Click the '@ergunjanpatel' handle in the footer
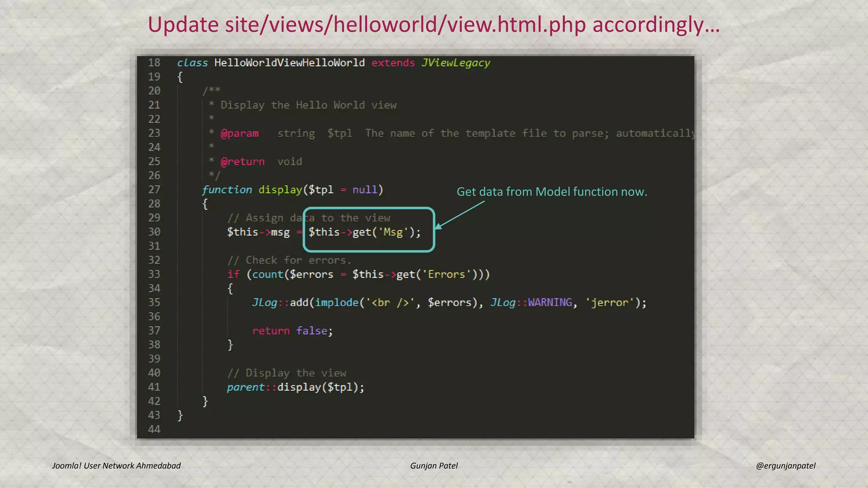The image size is (868, 488). click(x=786, y=466)
